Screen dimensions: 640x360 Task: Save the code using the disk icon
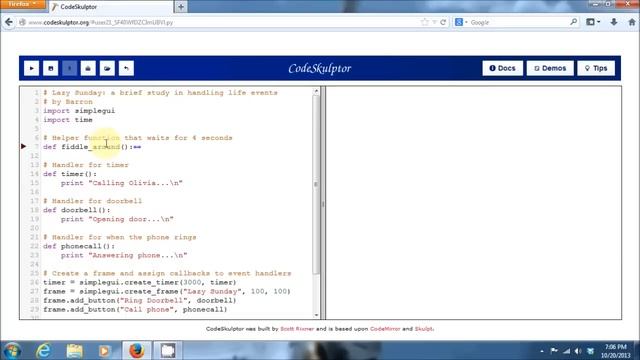(51, 68)
